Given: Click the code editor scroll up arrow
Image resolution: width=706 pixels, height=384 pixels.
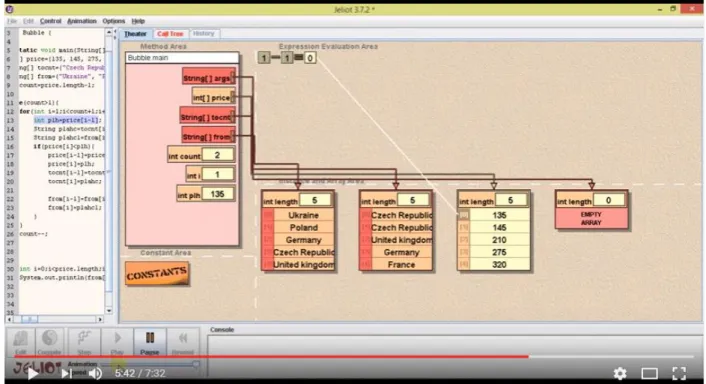Looking at the screenshot, I should [109, 32].
